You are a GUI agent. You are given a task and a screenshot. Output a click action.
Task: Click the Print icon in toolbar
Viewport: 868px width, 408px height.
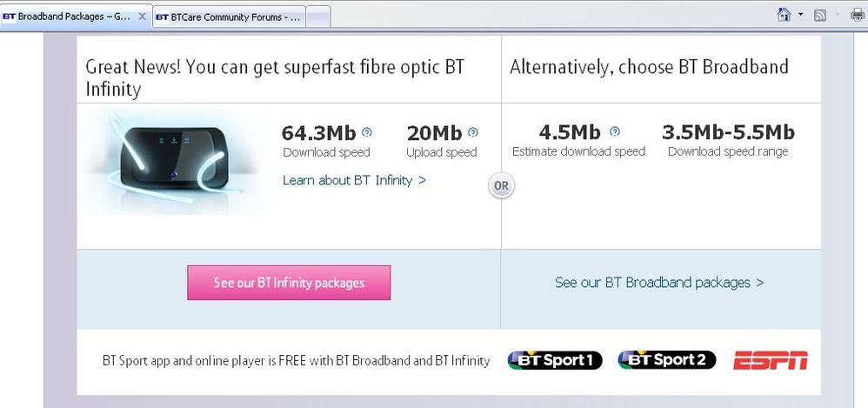pos(858,15)
